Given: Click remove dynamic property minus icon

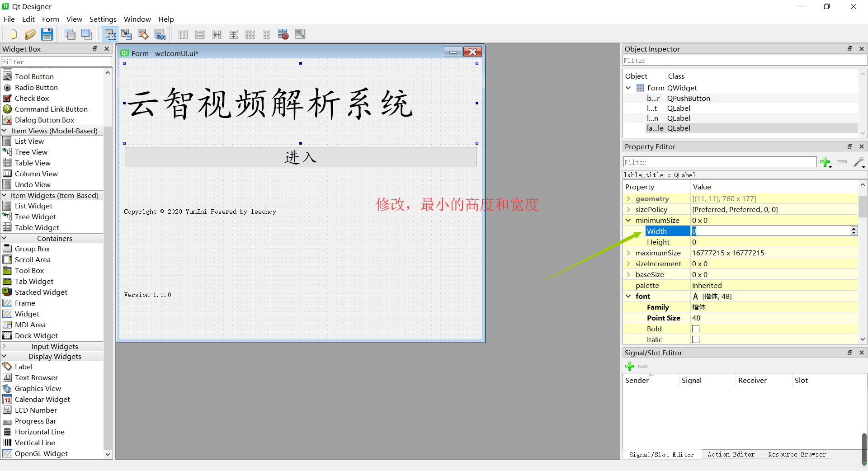Looking at the screenshot, I should pos(842,162).
